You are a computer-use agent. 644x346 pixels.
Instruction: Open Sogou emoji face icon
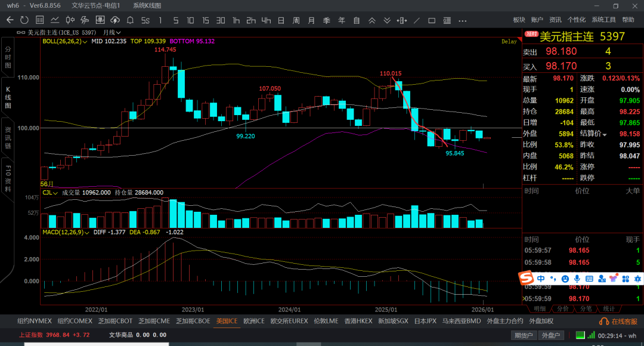coord(565,279)
